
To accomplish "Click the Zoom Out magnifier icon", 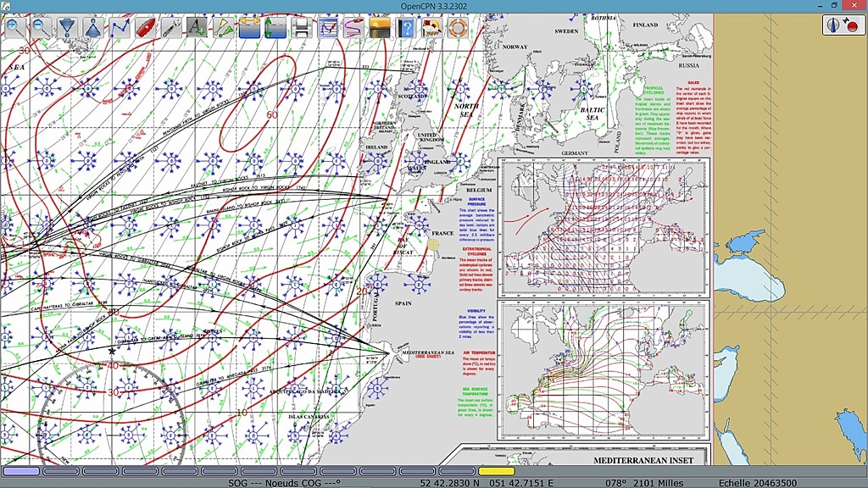I will click(41, 27).
